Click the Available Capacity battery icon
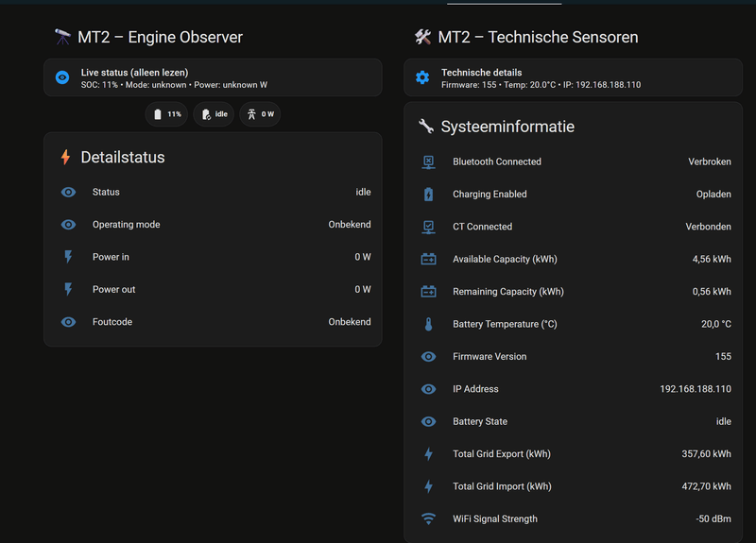This screenshot has width=756, height=543. coord(428,259)
